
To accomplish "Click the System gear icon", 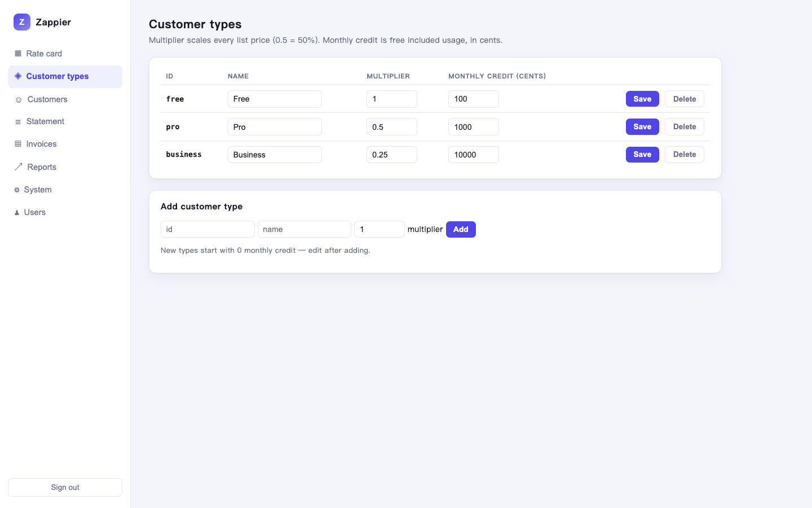I will tap(17, 190).
